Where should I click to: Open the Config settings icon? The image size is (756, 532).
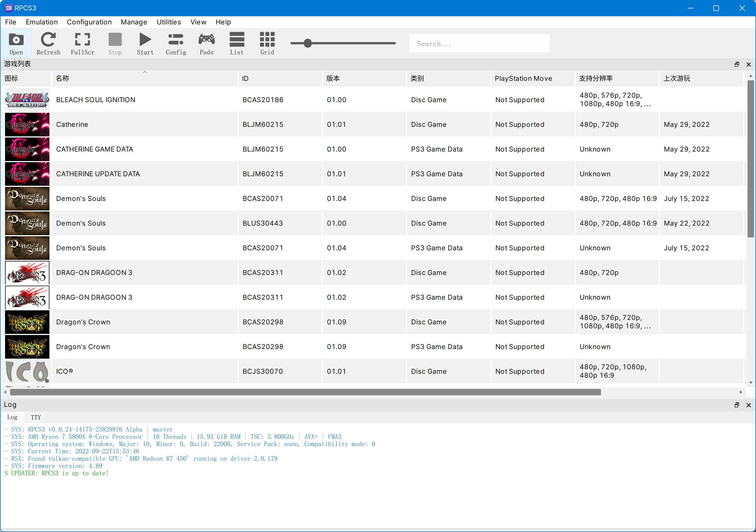pos(176,43)
